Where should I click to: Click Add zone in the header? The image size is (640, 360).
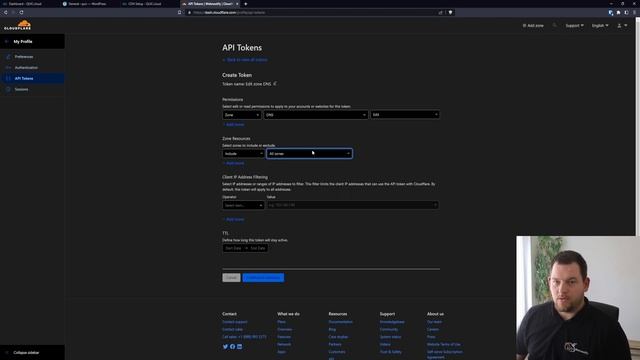click(x=533, y=25)
